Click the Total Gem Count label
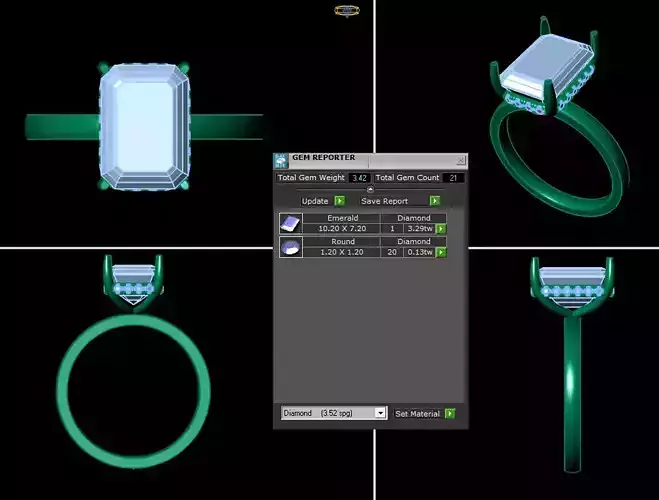The image size is (659, 500). (407, 178)
